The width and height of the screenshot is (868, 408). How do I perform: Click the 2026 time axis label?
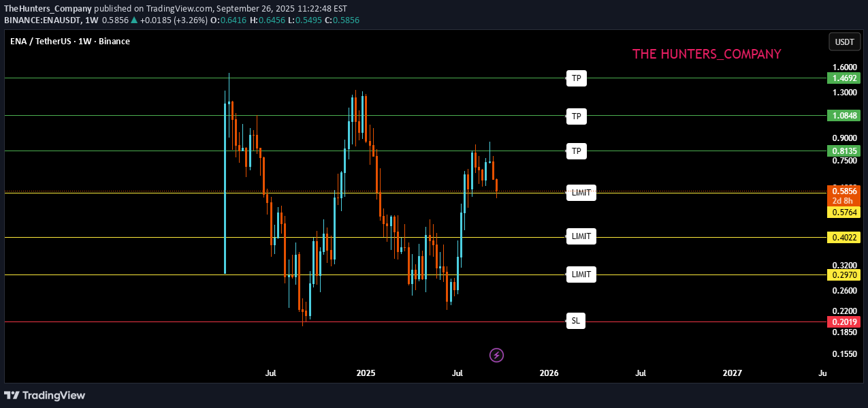pos(549,373)
